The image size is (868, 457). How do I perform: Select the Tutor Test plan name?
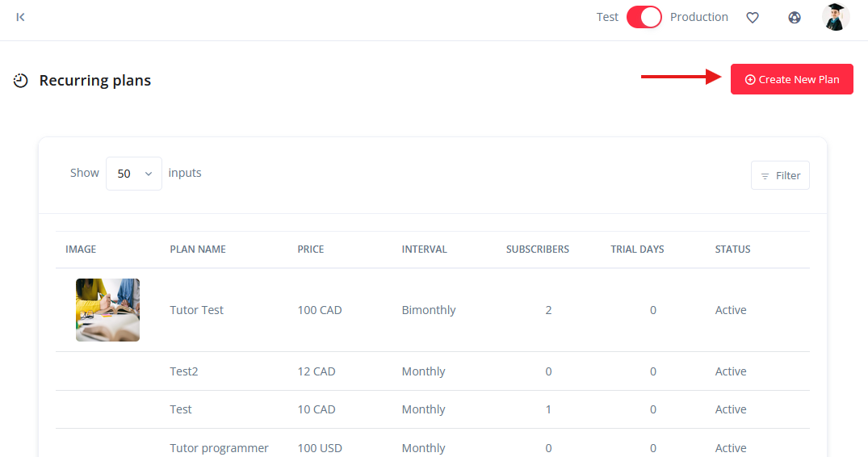point(196,310)
